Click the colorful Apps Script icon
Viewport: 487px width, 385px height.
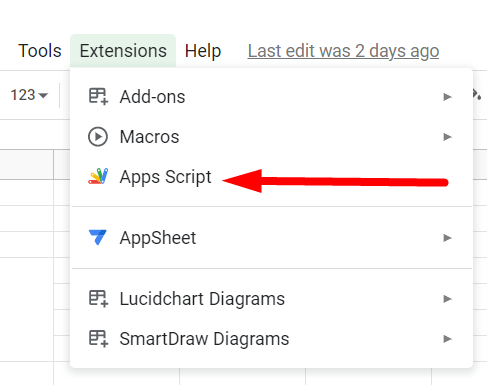98,176
